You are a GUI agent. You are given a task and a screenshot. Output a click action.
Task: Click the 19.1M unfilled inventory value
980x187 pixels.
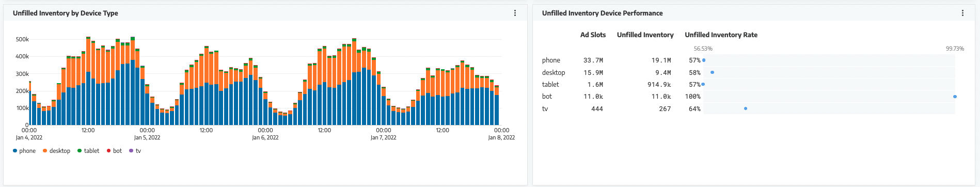coord(661,60)
